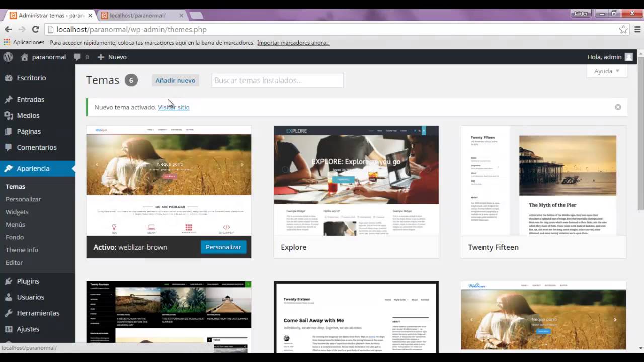Click the Añadir nuevo button

tap(176, 80)
